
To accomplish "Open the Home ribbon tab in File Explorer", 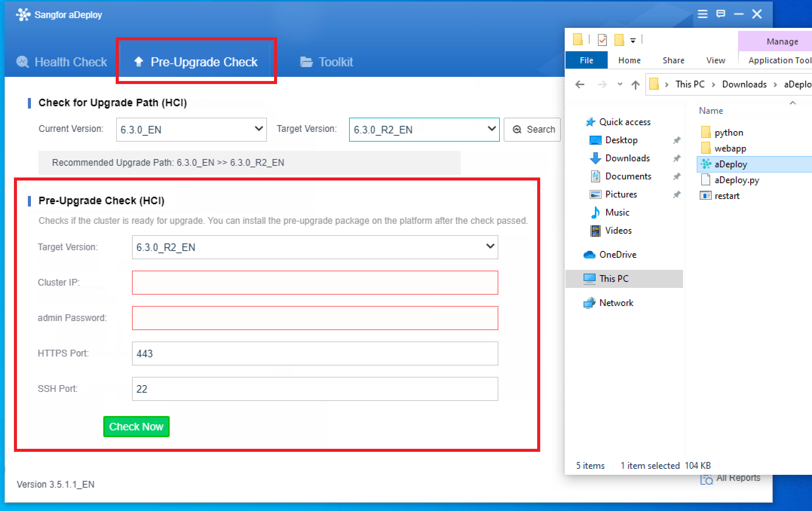I will (629, 60).
